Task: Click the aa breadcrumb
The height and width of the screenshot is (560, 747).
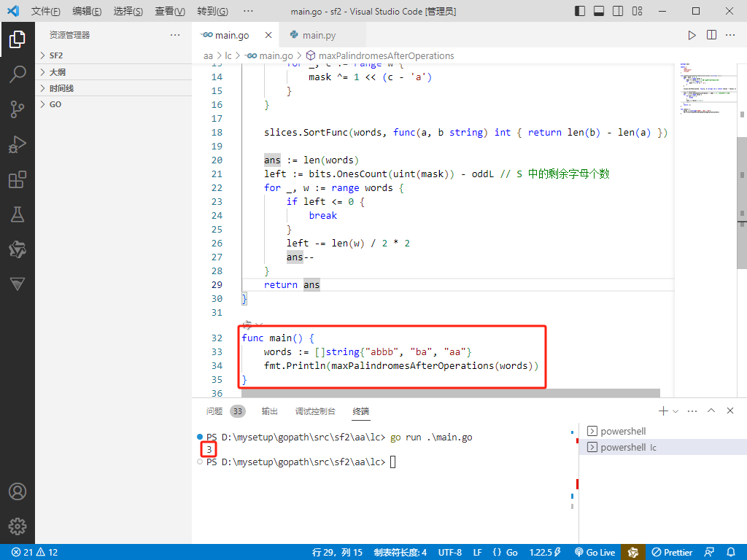Action: pyautogui.click(x=208, y=56)
